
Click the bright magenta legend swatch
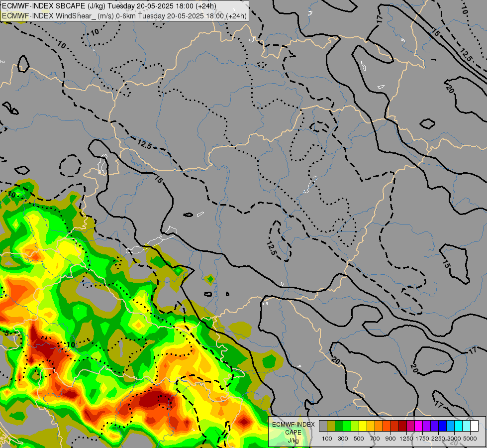click(x=419, y=426)
